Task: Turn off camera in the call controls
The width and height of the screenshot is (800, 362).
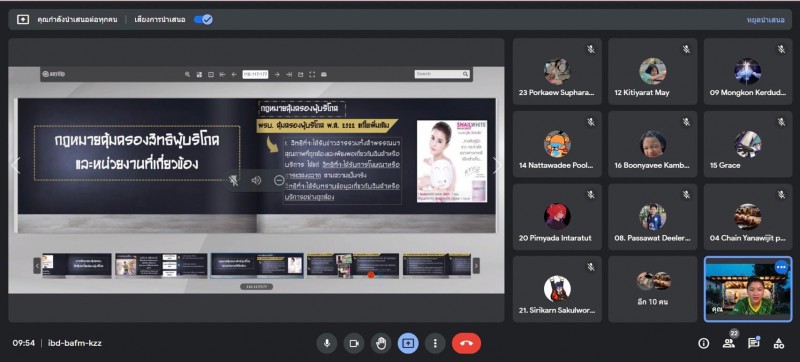Action: [354, 344]
